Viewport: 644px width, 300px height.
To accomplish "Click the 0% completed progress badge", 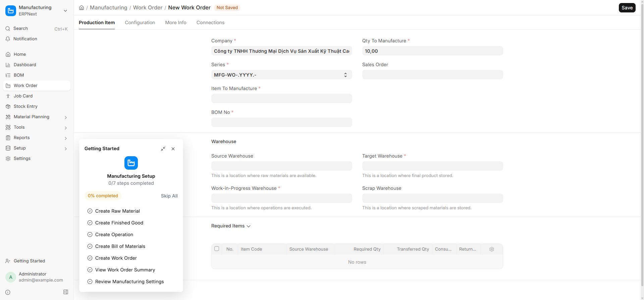I will [103, 196].
